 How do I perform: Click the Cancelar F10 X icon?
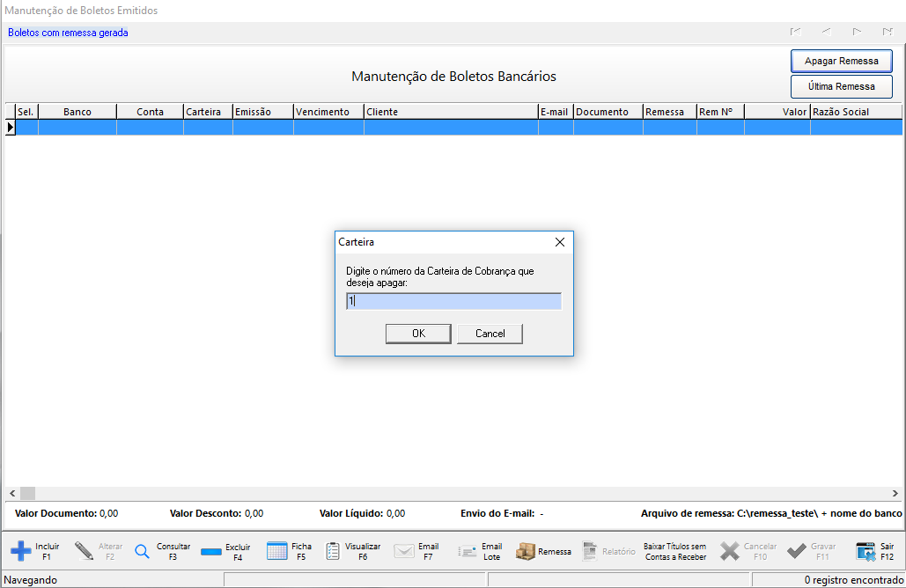point(730,551)
